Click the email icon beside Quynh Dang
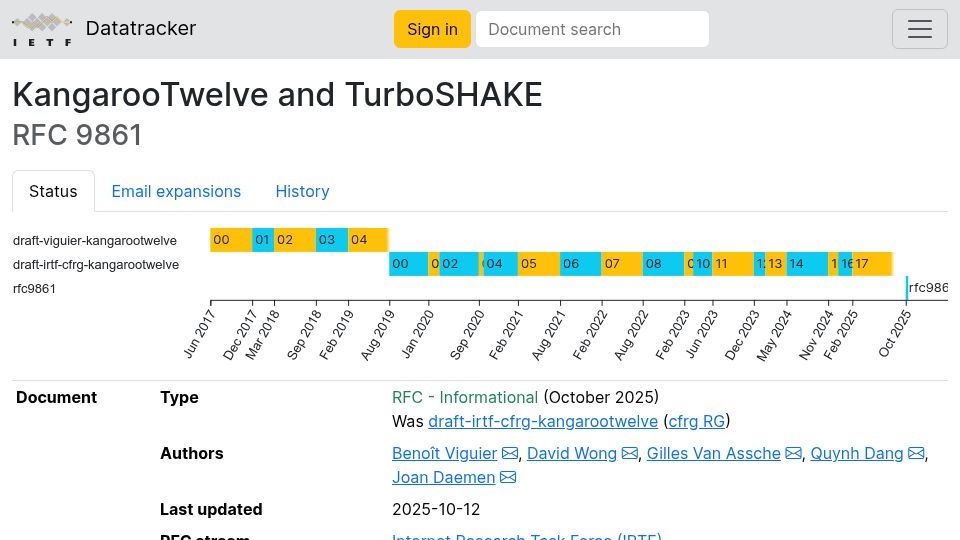This screenshot has height=540, width=960. 916,454
